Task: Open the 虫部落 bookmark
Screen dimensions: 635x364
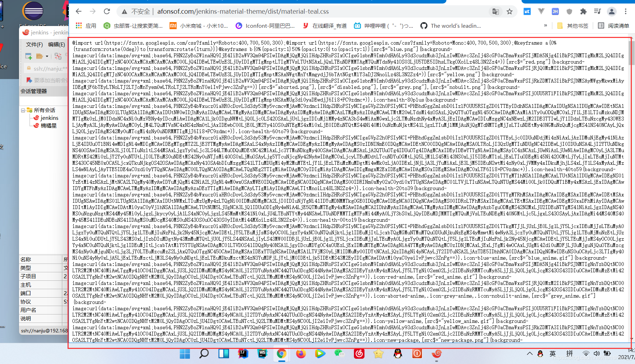Action: (x=133, y=26)
